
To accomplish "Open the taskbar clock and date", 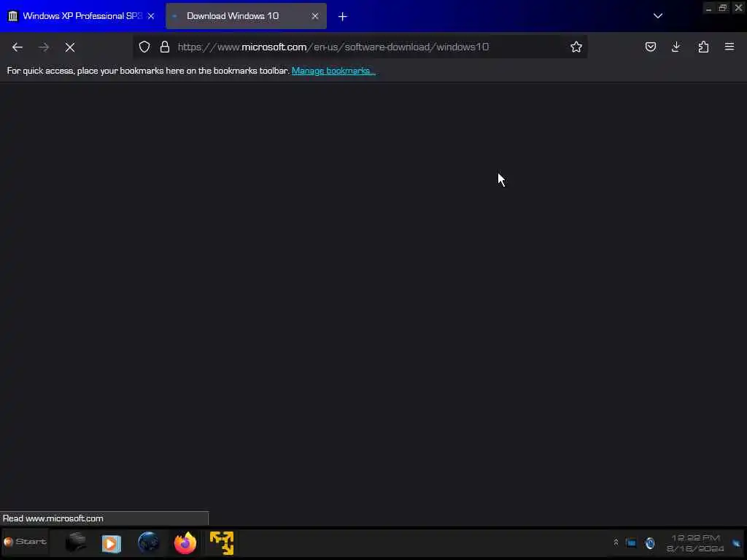I will pos(695,543).
